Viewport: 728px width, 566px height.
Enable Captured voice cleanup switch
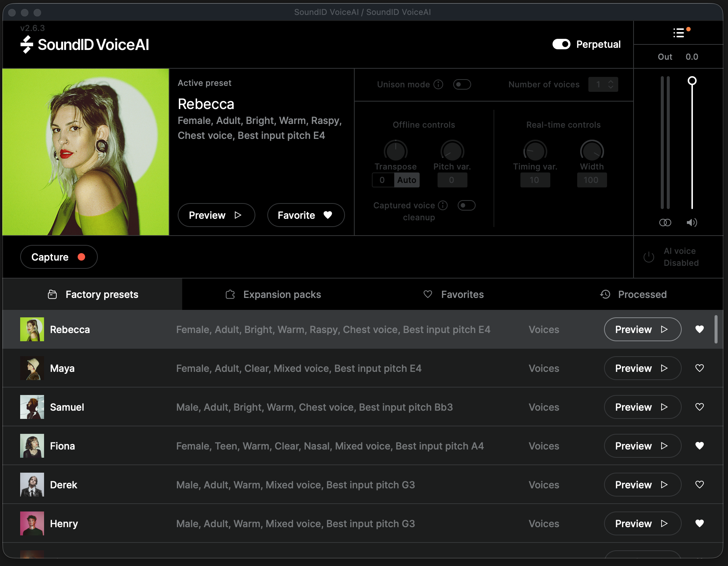click(467, 205)
